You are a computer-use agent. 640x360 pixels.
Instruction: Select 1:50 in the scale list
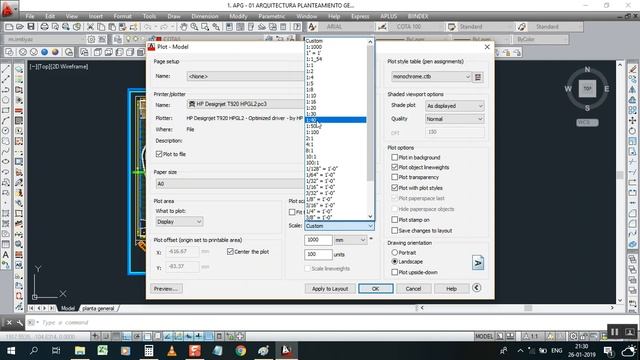point(336,126)
